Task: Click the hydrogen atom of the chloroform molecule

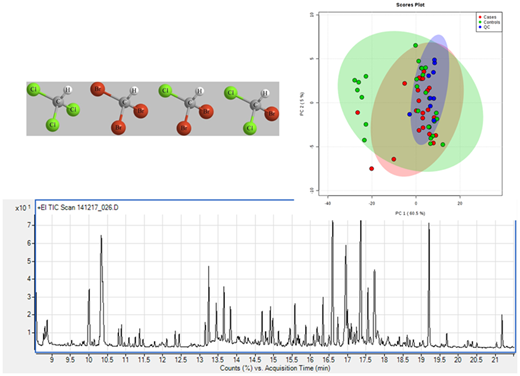Action: pyautogui.click(x=68, y=90)
